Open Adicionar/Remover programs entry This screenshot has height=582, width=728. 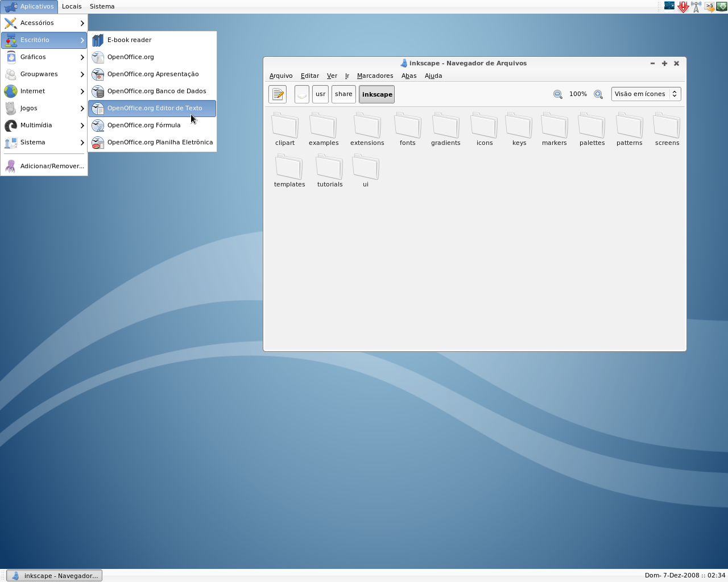[44, 166]
